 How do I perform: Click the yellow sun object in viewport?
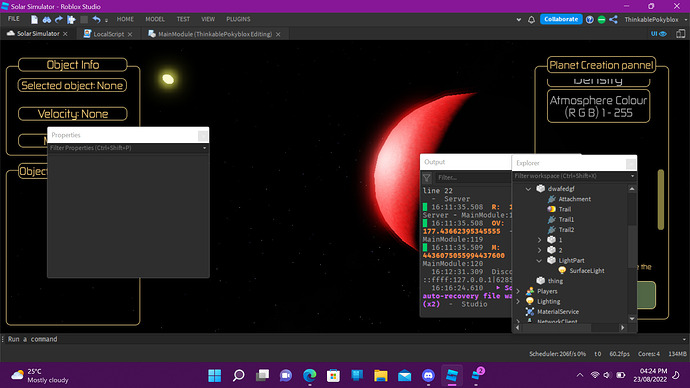pos(168,79)
